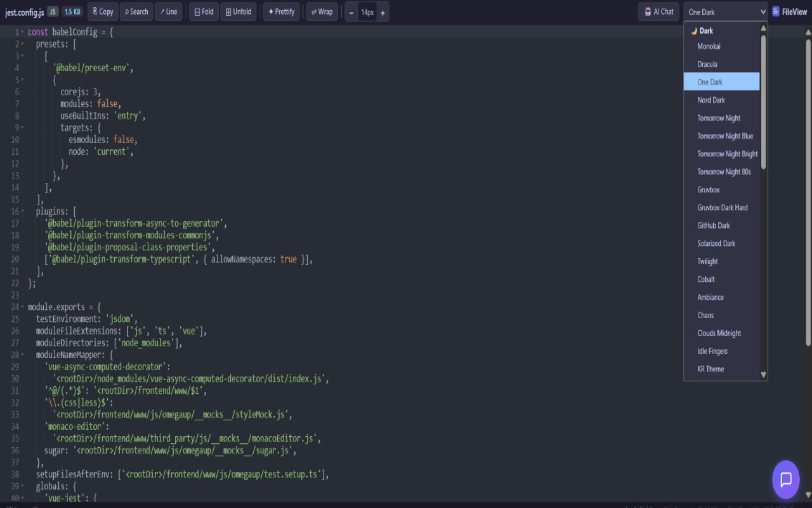Click 'monaco-editor' key on line 34

(76, 427)
